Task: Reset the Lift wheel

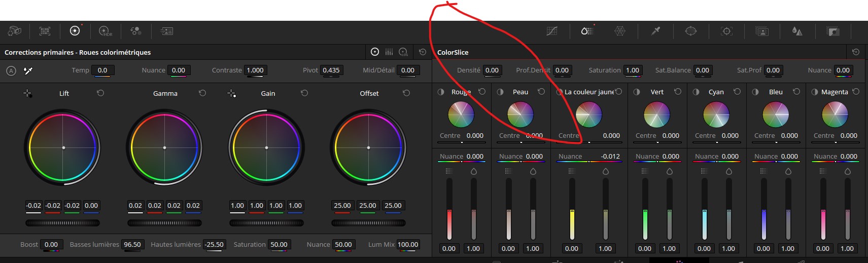Action: [x=100, y=93]
